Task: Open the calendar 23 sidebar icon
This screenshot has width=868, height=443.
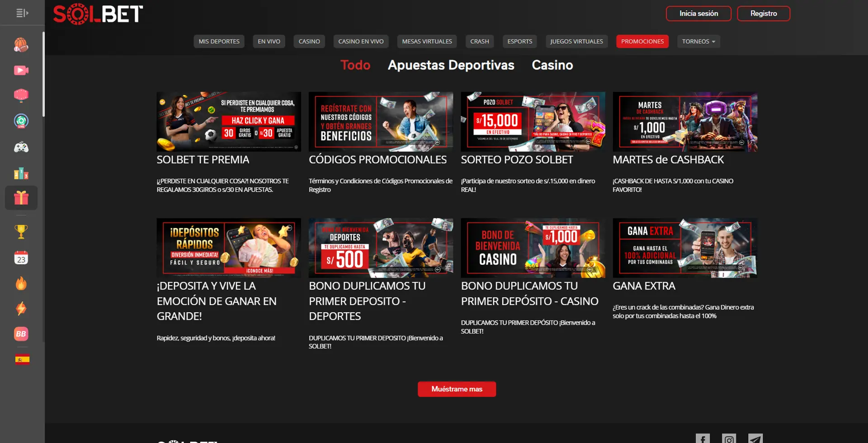Action: click(x=21, y=258)
